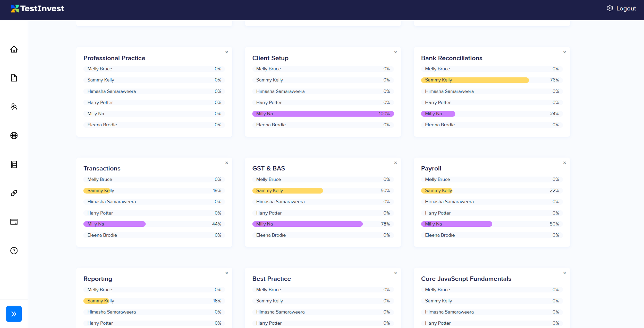Select Melly Bruce row in Transactions

[154, 179]
